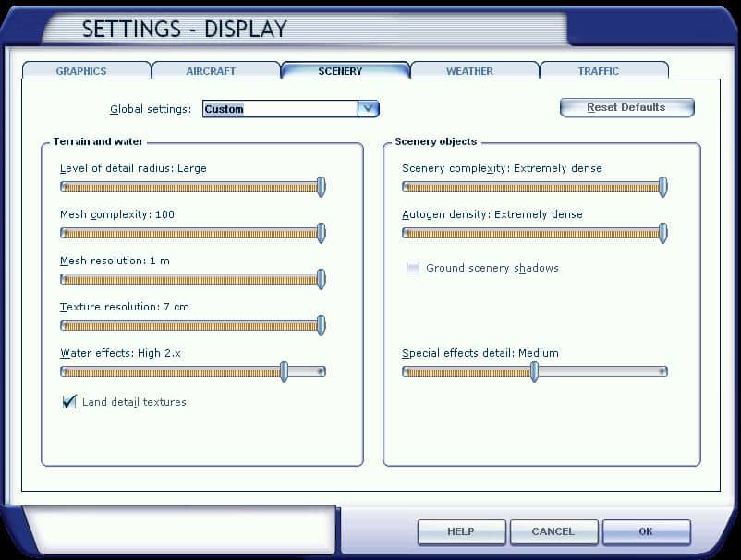This screenshot has height=560, width=741.
Task: Go to the Traffic tab
Action: coord(599,71)
